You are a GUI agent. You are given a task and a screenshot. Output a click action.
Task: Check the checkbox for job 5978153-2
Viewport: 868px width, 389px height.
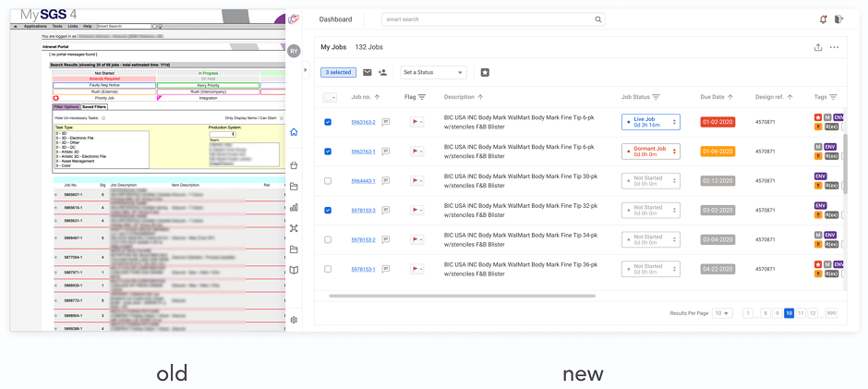328,239
